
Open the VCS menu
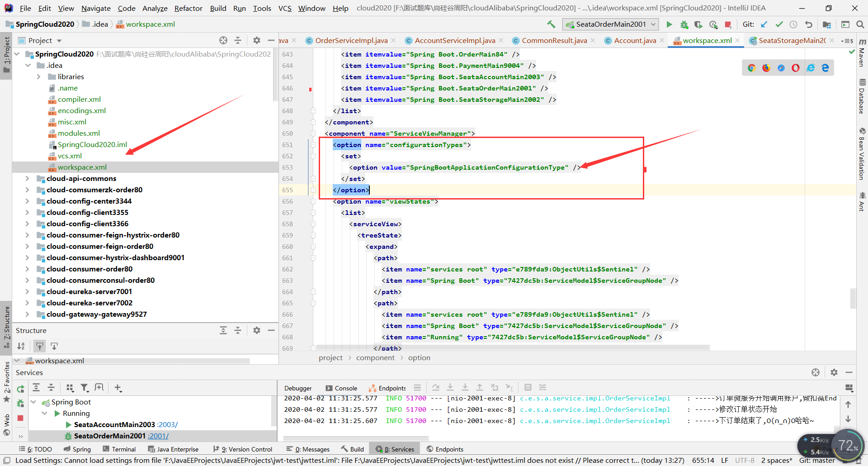click(x=285, y=8)
